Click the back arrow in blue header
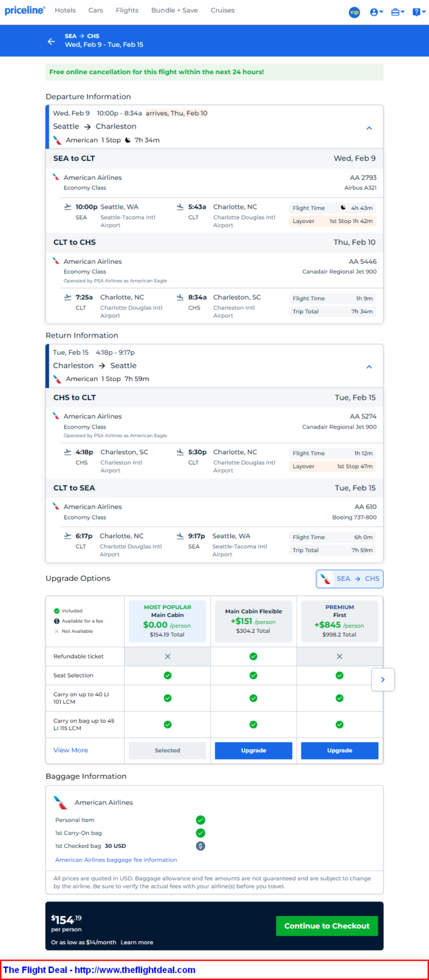The height and width of the screenshot is (980, 429). (51, 41)
